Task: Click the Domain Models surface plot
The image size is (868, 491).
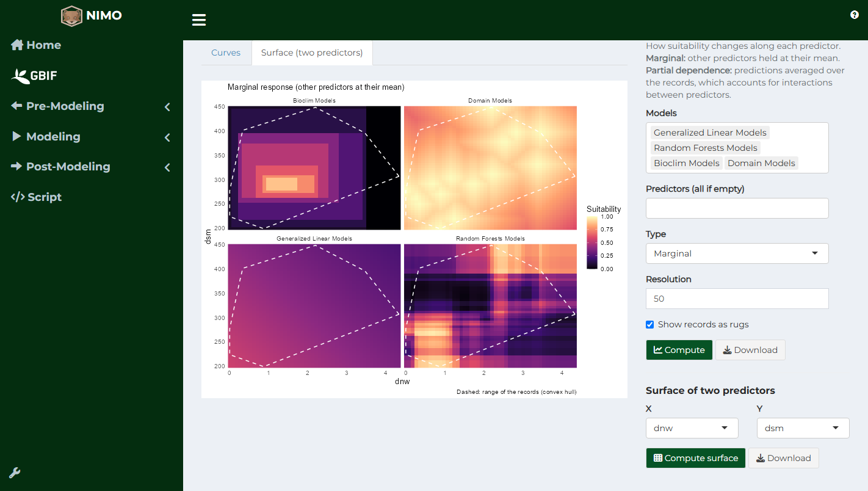Action: (x=490, y=168)
